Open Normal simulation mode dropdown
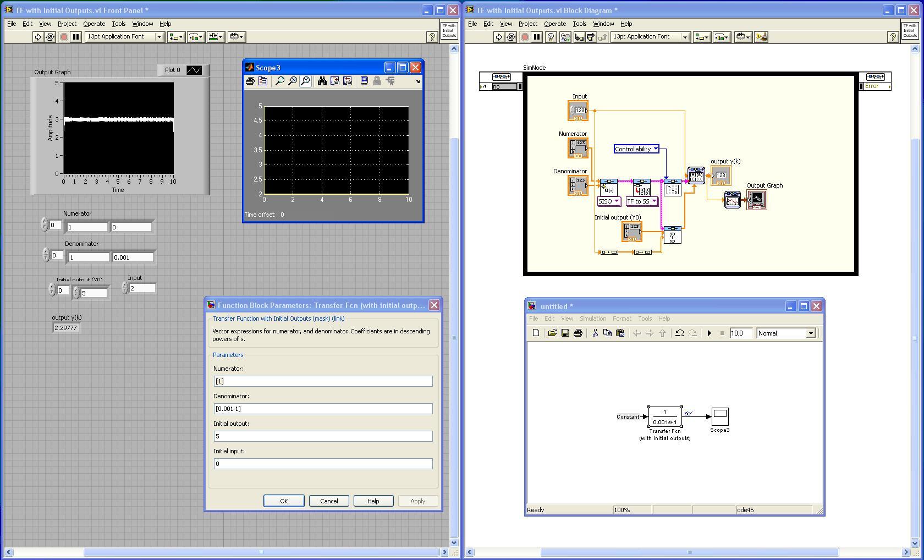Viewport: 924px width, 560px height. point(785,333)
